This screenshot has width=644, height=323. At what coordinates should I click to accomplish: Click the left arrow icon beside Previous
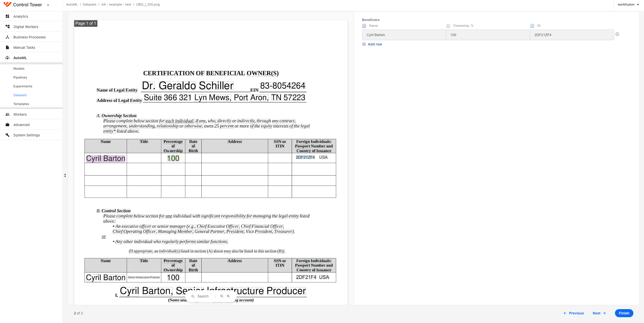coord(565,313)
